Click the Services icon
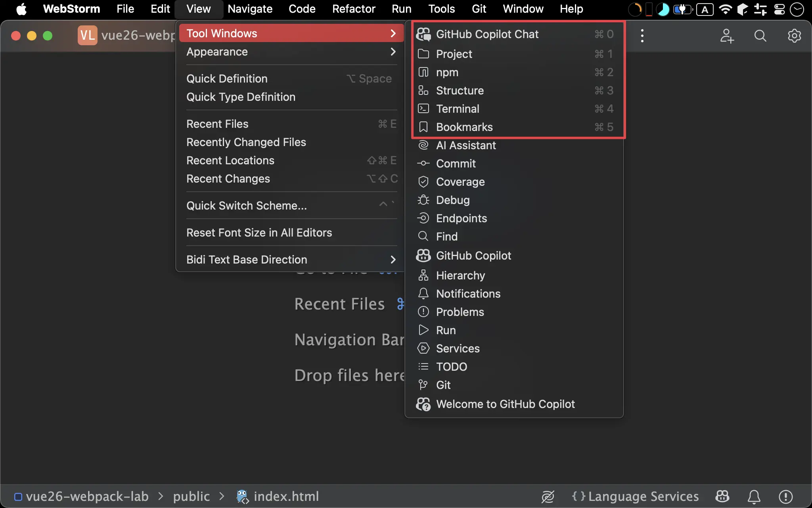 pos(423,348)
